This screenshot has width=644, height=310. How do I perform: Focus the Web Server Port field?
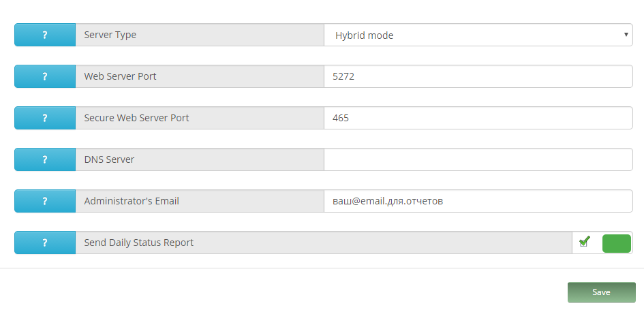[x=477, y=76]
